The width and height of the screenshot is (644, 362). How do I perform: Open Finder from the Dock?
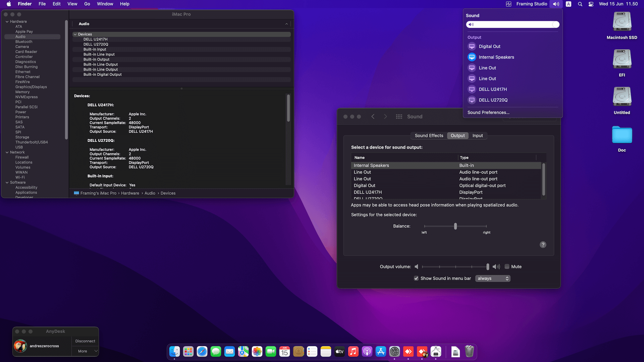(x=174, y=351)
